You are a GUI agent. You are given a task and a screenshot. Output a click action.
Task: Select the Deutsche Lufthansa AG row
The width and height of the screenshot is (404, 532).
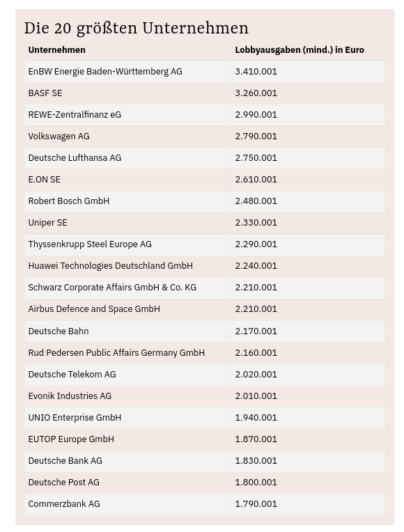point(204,158)
